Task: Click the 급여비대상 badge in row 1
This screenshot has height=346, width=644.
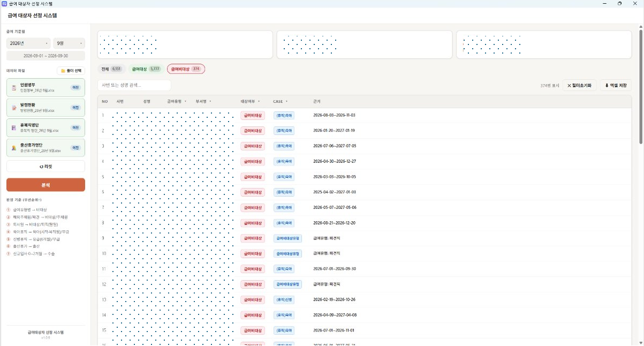Action: tap(253, 115)
